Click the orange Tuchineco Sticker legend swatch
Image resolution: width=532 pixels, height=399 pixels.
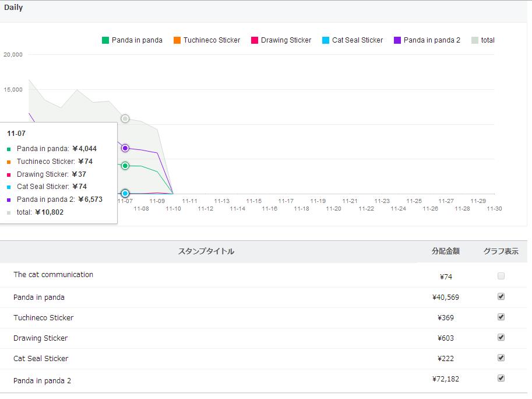(177, 40)
